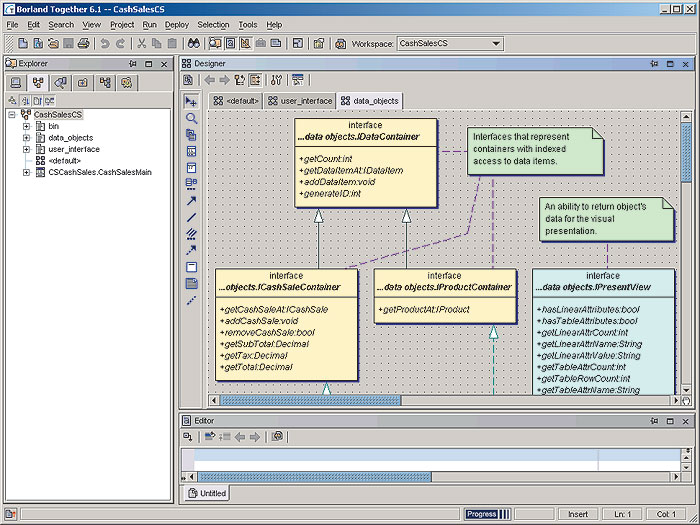Click the Paste clipboard icon
Viewport: 700px width, 525px height.
(x=172, y=43)
